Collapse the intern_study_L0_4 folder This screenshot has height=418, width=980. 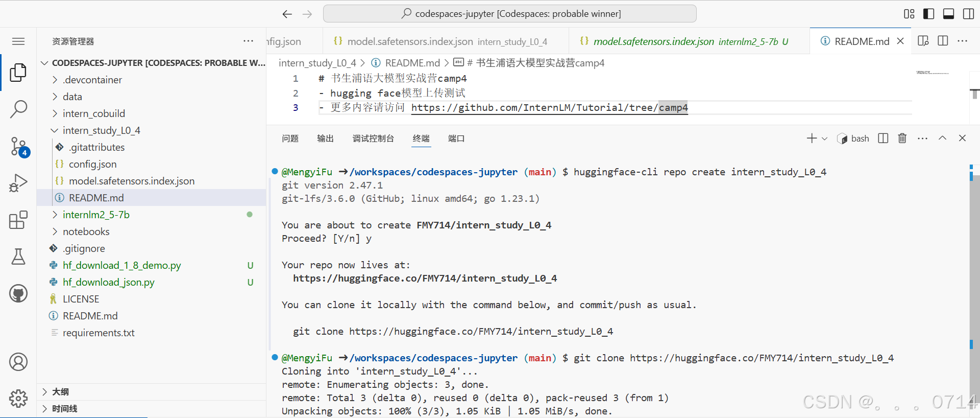click(152, 130)
